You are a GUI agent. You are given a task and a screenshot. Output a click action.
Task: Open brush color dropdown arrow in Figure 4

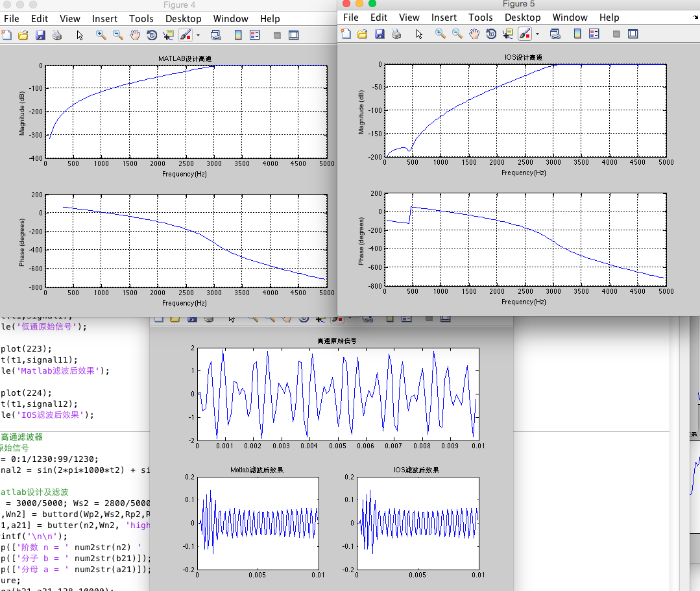click(x=199, y=35)
